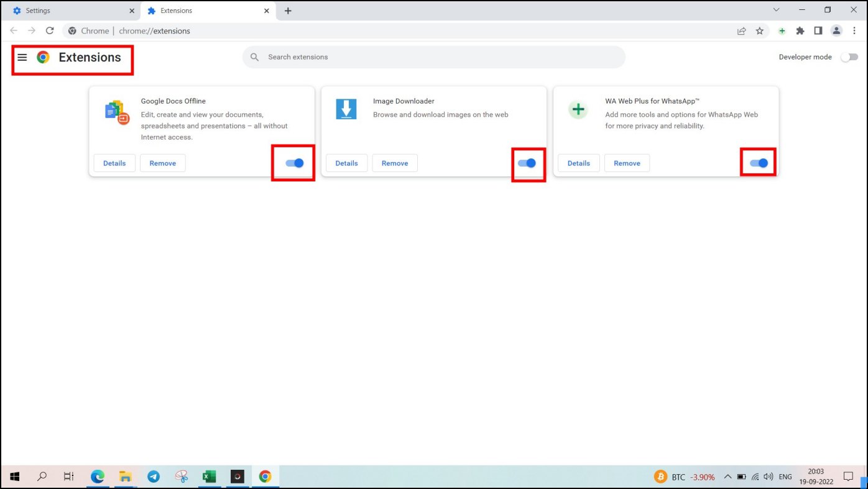The image size is (868, 489).
Task: Click "Browse and download images on the web"
Action: [441, 114]
